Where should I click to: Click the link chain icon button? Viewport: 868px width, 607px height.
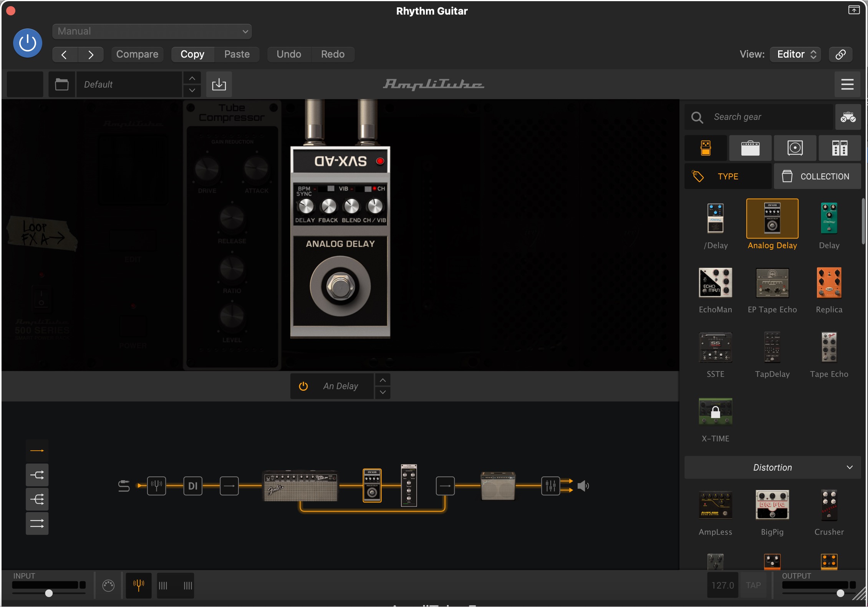coord(840,55)
